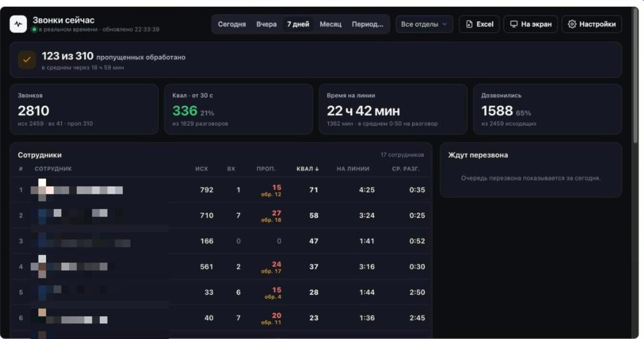Click the ПРОП. column header
Image resolution: width=644 pixels, height=339 pixels.
coord(266,169)
